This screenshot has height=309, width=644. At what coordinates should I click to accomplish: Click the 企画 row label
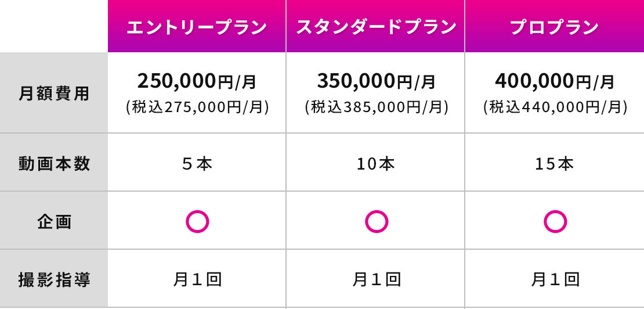[x=55, y=221]
